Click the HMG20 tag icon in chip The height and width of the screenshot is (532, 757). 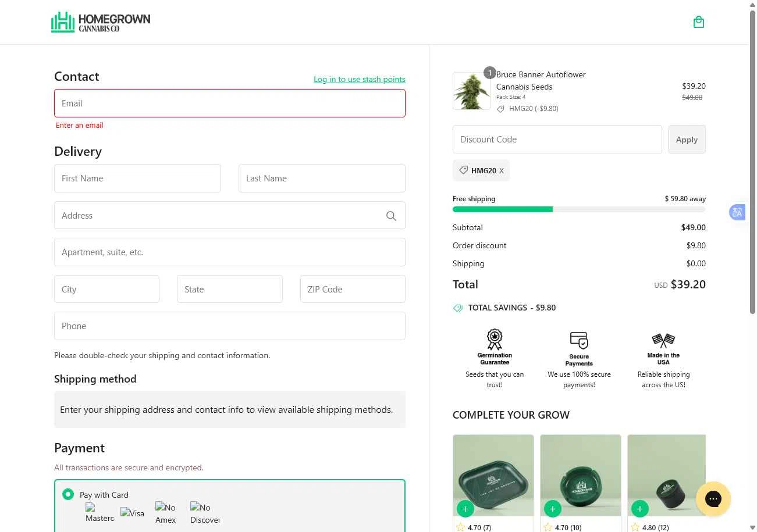(464, 170)
